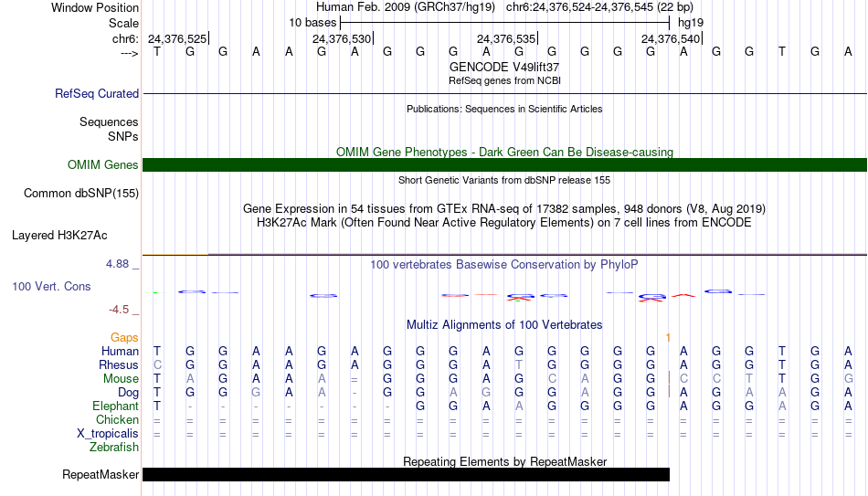Click the hg19 label beside the scale bar
868x496 pixels.
pos(691,23)
